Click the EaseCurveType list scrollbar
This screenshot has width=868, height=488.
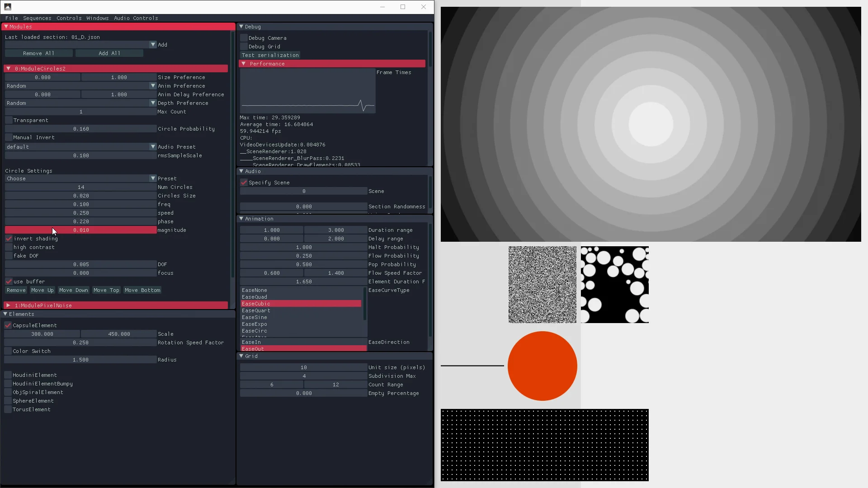coord(364,304)
